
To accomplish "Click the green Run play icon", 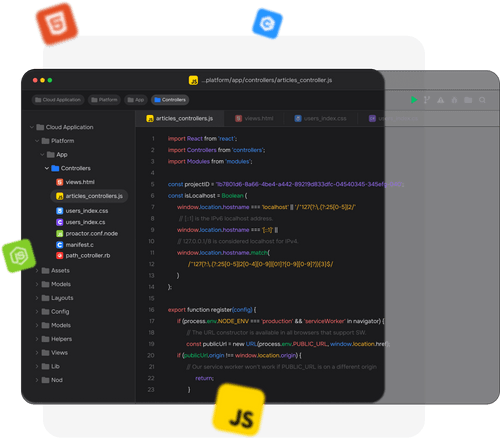I will click(x=414, y=100).
